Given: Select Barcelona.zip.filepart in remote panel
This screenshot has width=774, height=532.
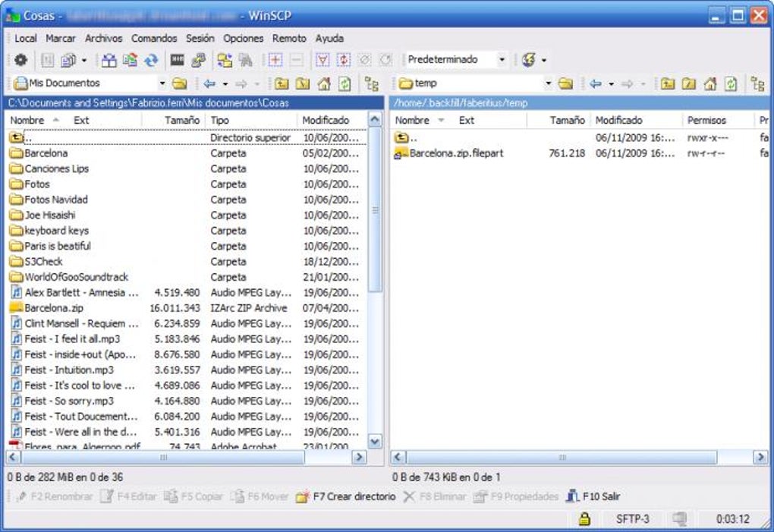Looking at the screenshot, I should point(448,153).
